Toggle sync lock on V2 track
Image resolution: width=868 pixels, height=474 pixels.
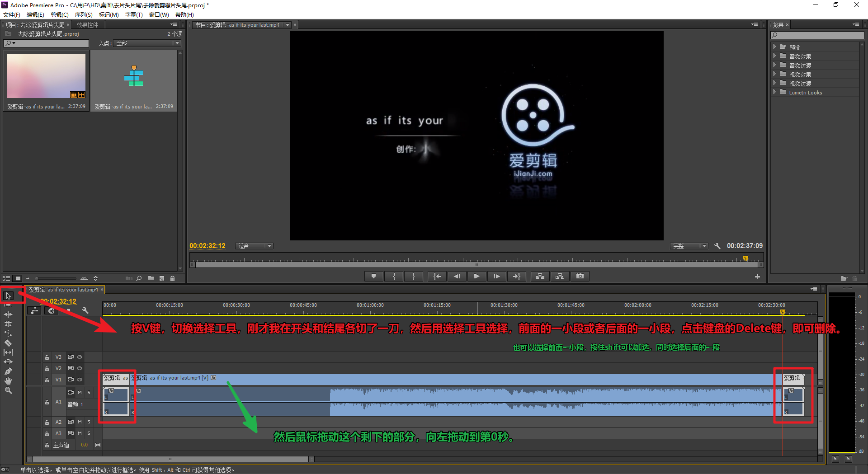tap(71, 368)
